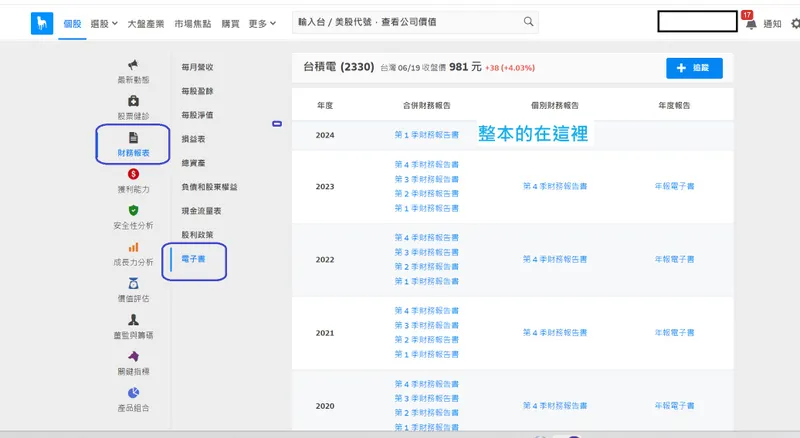The height and width of the screenshot is (438, 800).
Task: Open 獲利能力 dollar icon
Action: click(133, 174)
